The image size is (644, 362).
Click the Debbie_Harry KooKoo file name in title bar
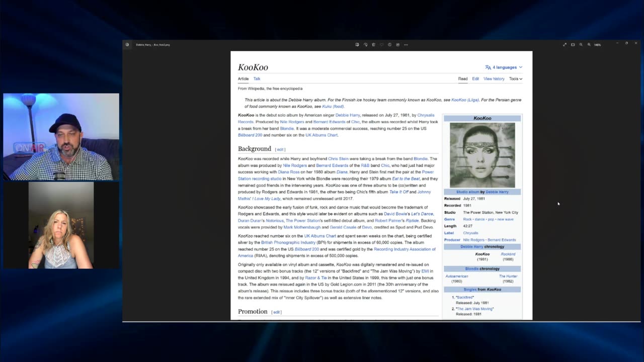153,45
